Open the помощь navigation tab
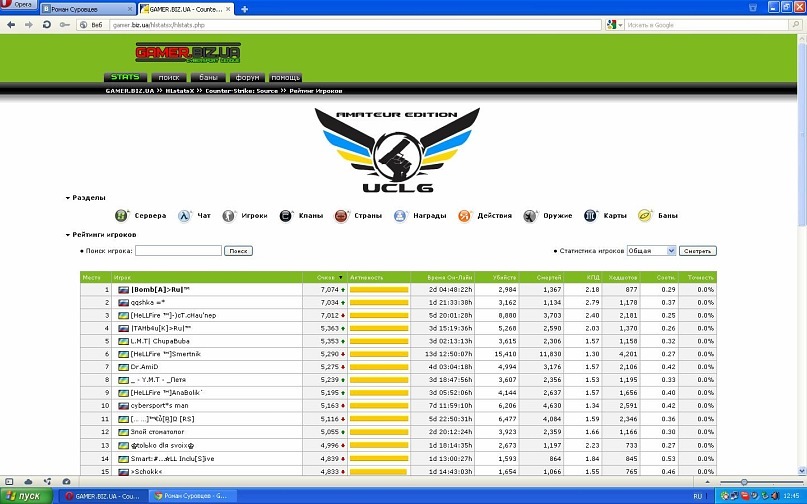This screenshot has height=504, width=807. [x=286, y=78]
